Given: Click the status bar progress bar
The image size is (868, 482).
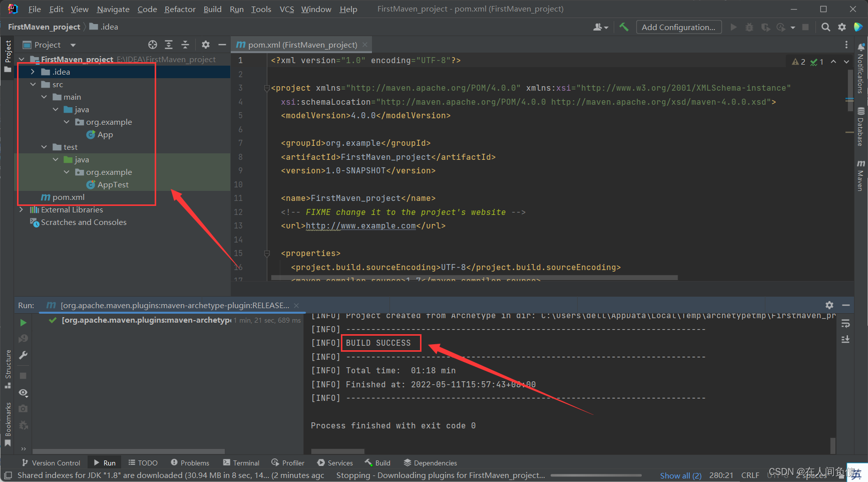Looking at the screenshot, I should tap(596, 475).
